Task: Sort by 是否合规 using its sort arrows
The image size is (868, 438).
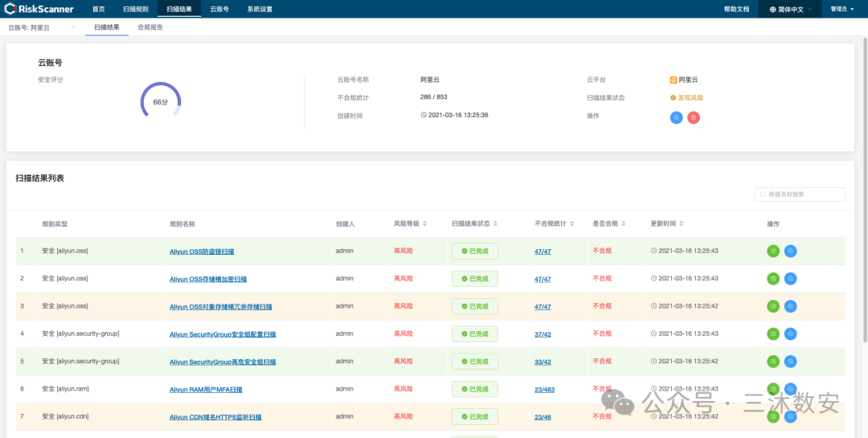Action: (x=624, y=223)
